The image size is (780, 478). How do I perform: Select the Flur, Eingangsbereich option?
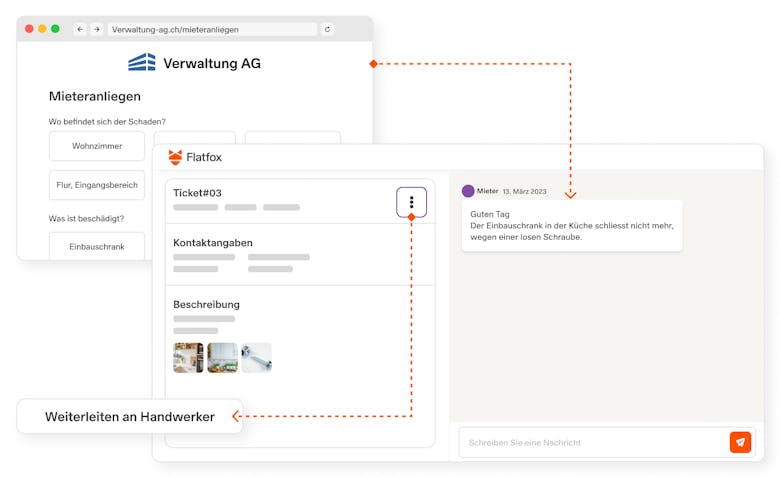coord(97,185)
